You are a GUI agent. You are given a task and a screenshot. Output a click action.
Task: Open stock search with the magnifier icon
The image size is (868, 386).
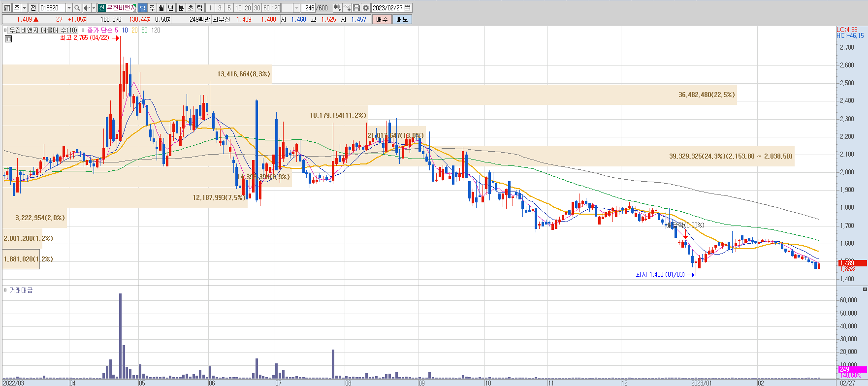tap(77, 8)
